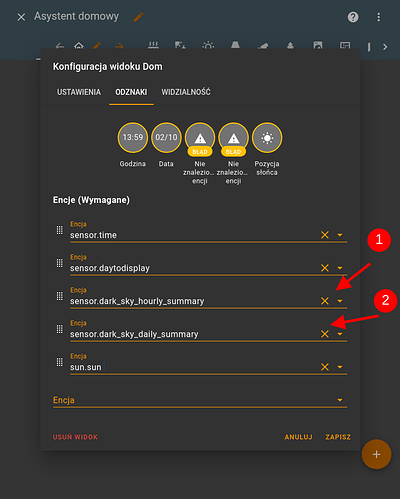Click the pencil icon next to Asystent domowy
The image size is (400, 499).
[138, 17]
